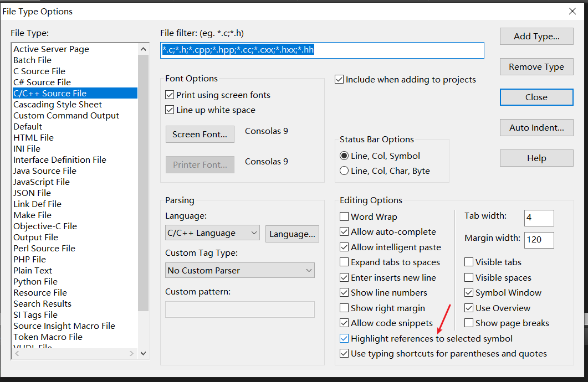Image resolution: width=588 pixels, height=382 pixels.
Task: Select Python File in file type list
Action: click(35, 281)
